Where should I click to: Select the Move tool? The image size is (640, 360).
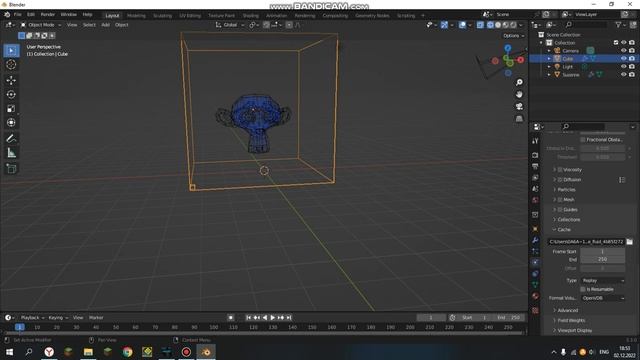(x=11, y=80)
